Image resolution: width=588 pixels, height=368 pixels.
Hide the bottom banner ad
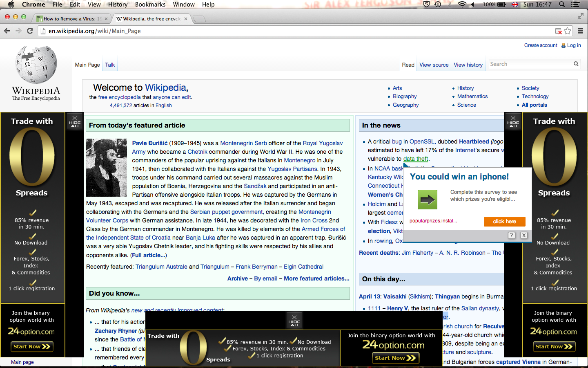click(x=294, y=321)
